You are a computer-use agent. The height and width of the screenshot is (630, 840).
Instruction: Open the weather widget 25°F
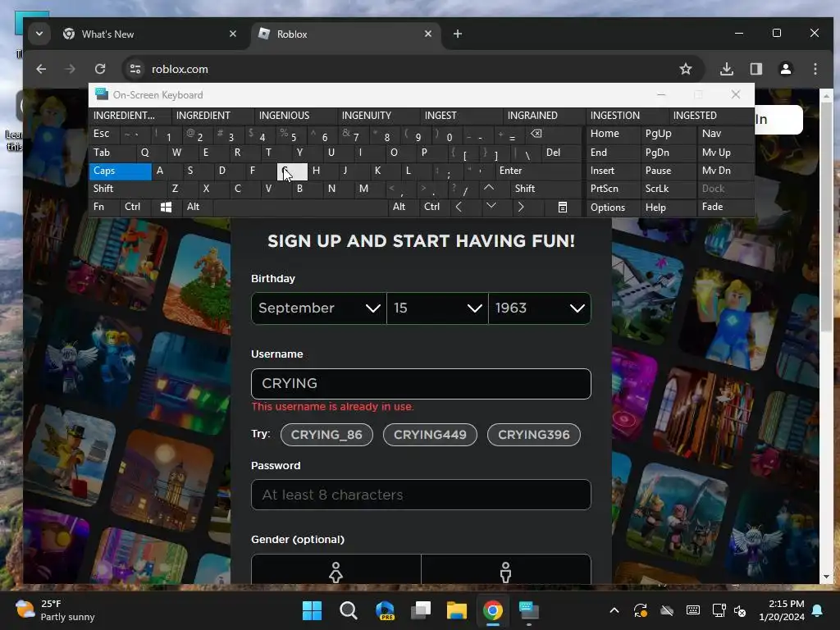click(x=56, y=610)
